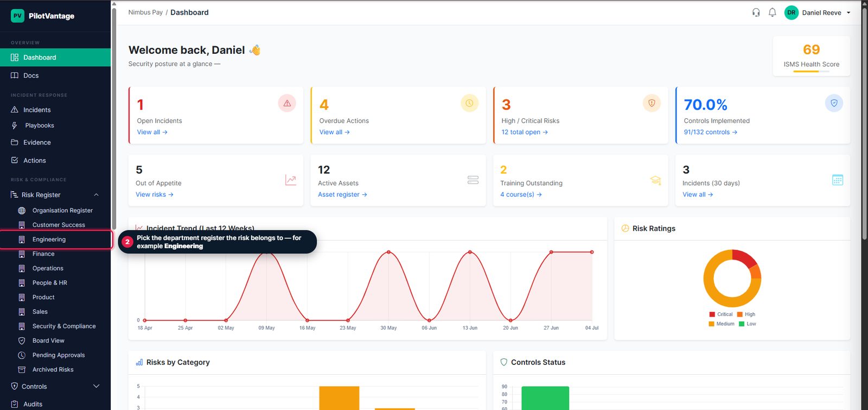Open notifications with the bell icon

click(x=773, y=12)
